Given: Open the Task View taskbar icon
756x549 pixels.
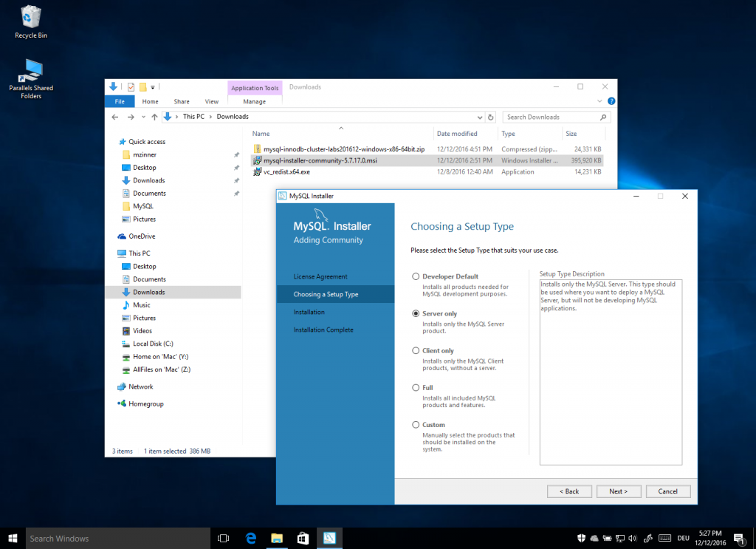Looking at the screenshot, I should tap(223, 539).
